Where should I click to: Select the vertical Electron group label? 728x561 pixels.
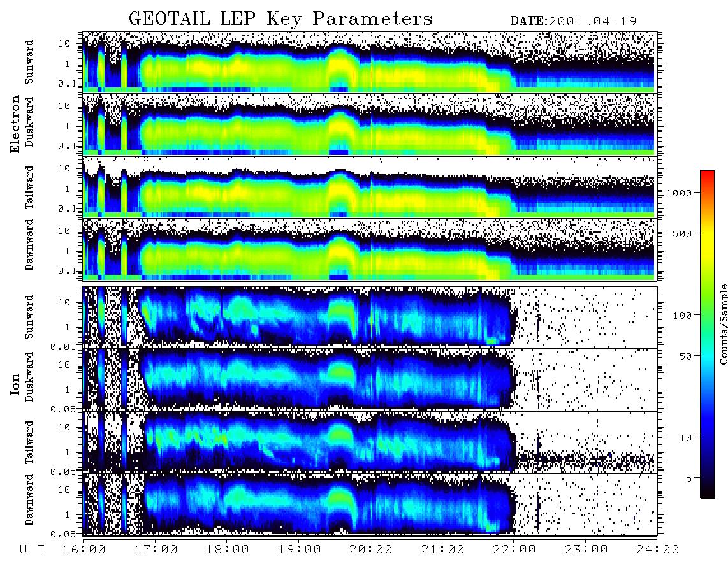click(x=15, y=124)
